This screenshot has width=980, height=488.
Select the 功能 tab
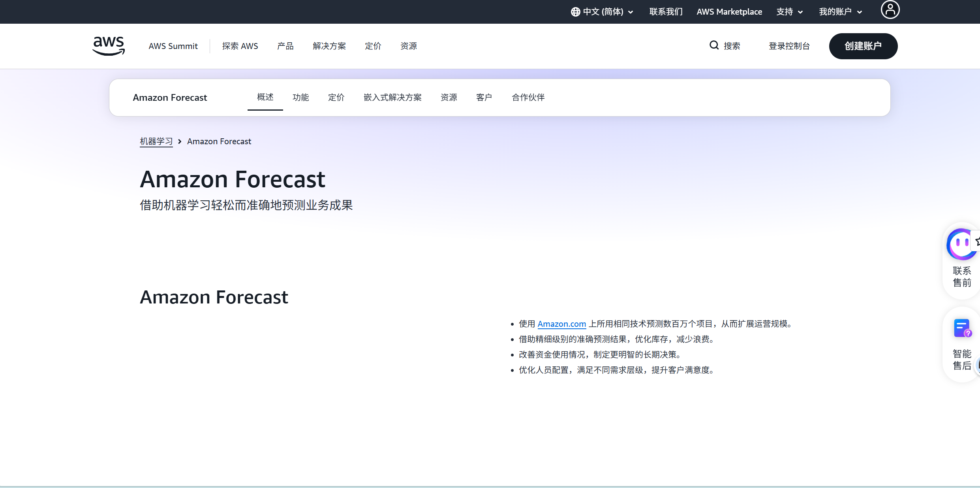click(300, 97)
